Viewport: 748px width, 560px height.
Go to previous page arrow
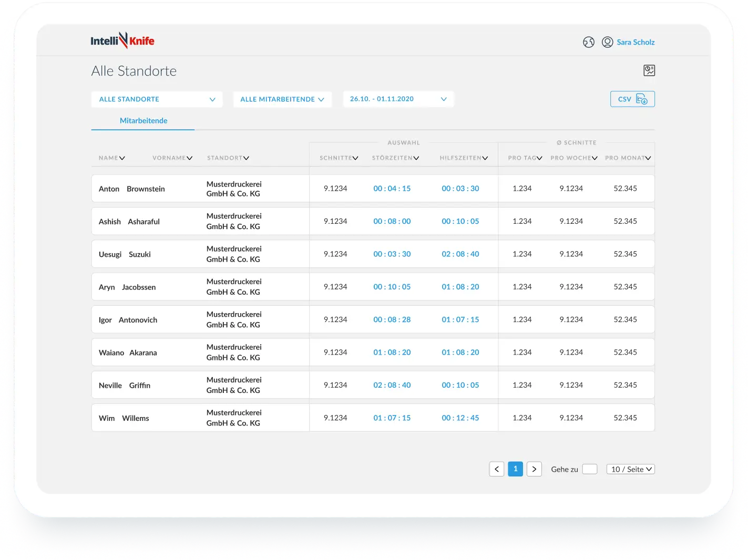coord(497,469)
